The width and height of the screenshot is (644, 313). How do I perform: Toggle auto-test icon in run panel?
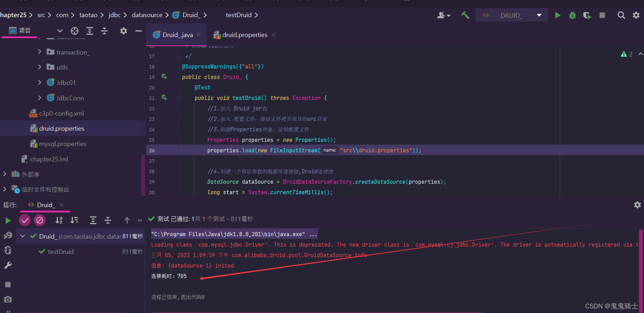(x=8, y=250)
